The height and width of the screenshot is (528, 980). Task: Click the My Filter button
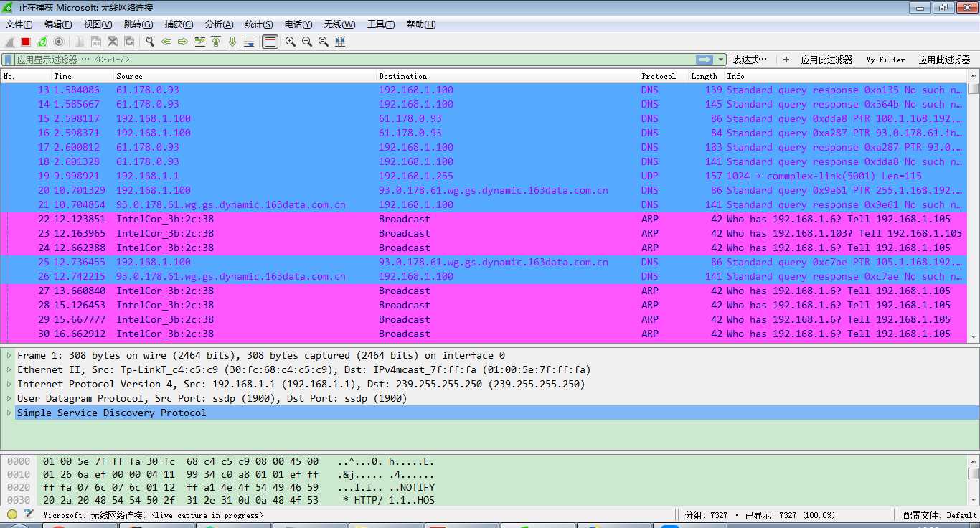point(885,60)
